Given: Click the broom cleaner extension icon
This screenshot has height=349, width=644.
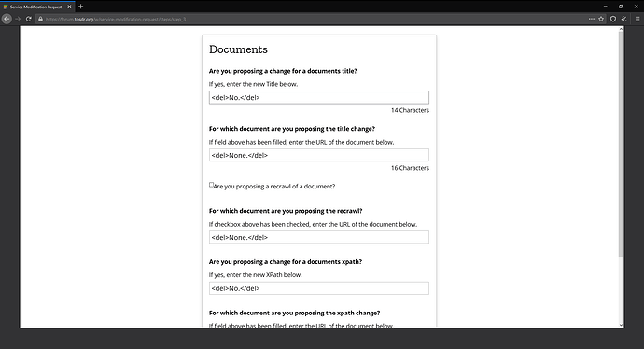Looking at the screenshot, I should pyautogui.click(x=624, y=19).
